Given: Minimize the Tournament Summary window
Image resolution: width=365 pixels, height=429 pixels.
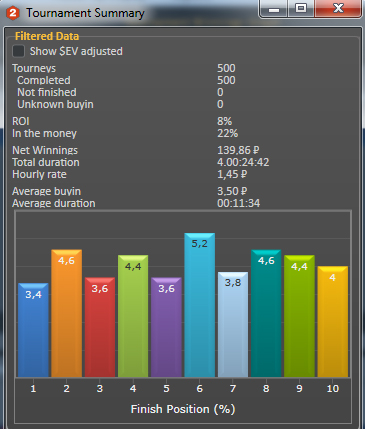Looking at the screenshot, I should (274, 9).
